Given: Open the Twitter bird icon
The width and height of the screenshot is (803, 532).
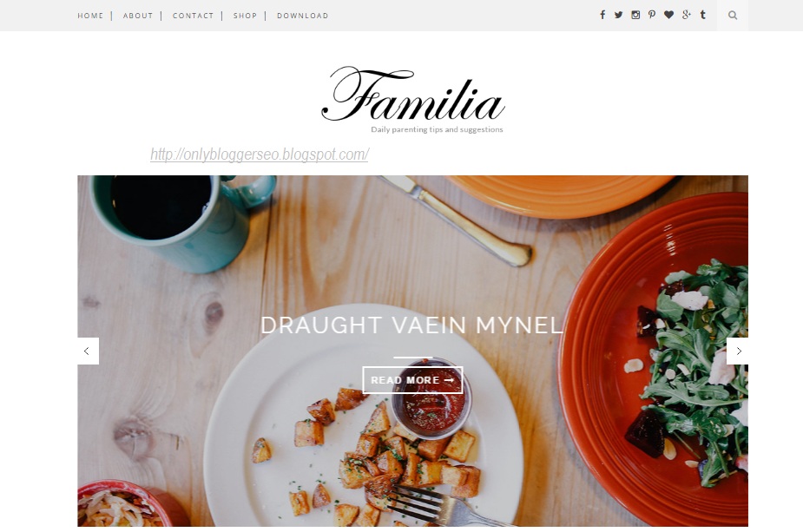Looking at the screenshot, I should click(x=619, y=15).
